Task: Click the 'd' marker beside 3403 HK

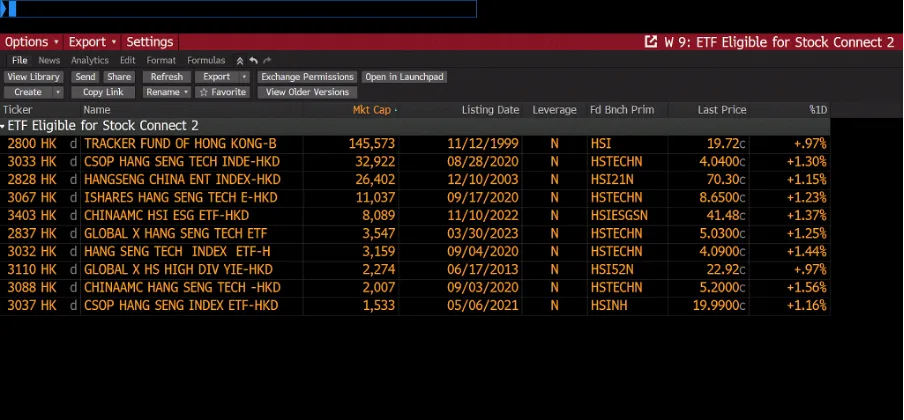Action: pyautogui.click(x=73, y=216)
